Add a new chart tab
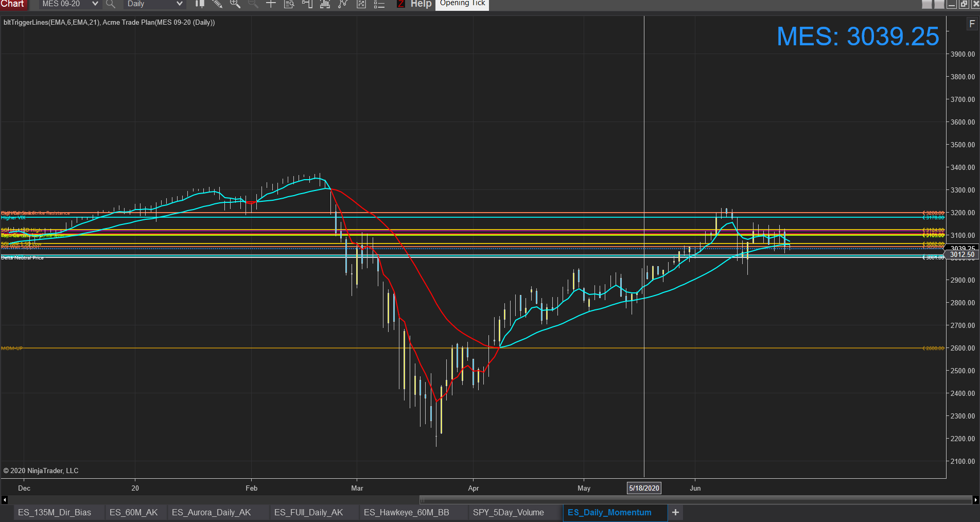The image size is (980, 522). tap(675, 512)
